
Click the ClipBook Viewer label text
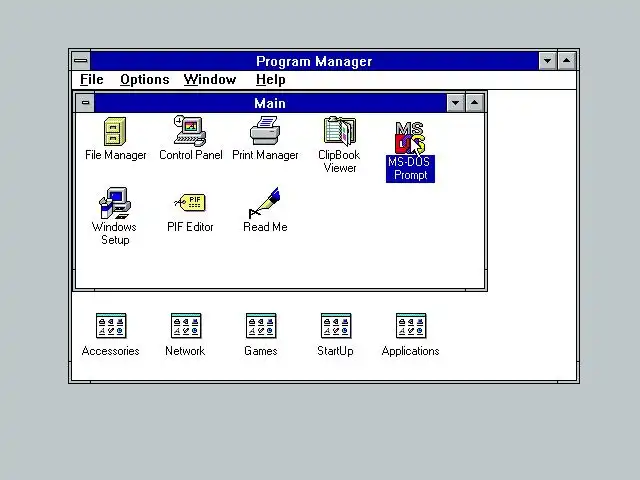(339, 161)
